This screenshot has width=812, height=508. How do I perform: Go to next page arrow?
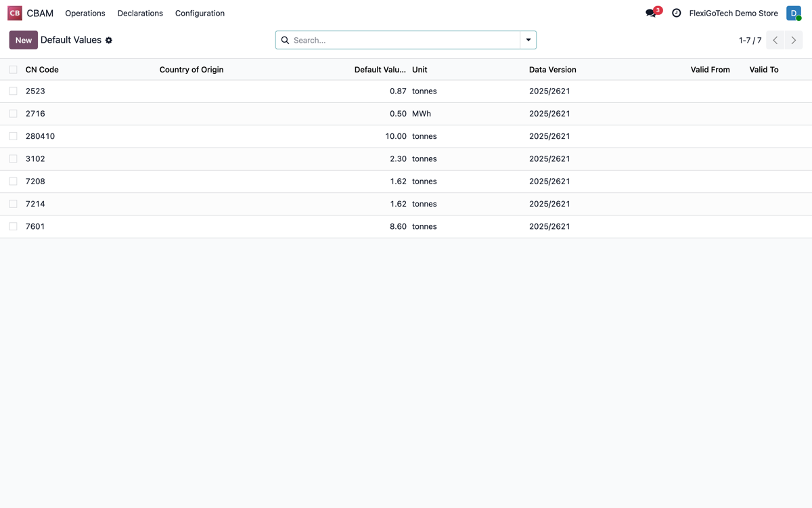click(794, 40)
